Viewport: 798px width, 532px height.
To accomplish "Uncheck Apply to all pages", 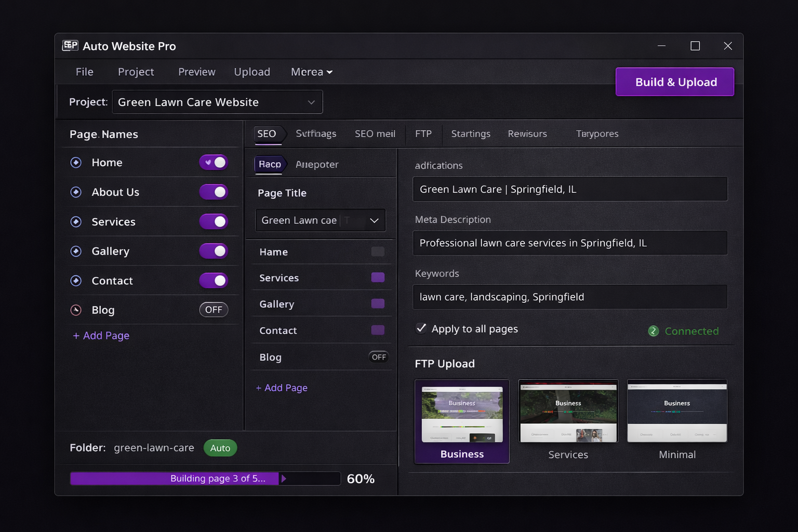I will [421, 328].
